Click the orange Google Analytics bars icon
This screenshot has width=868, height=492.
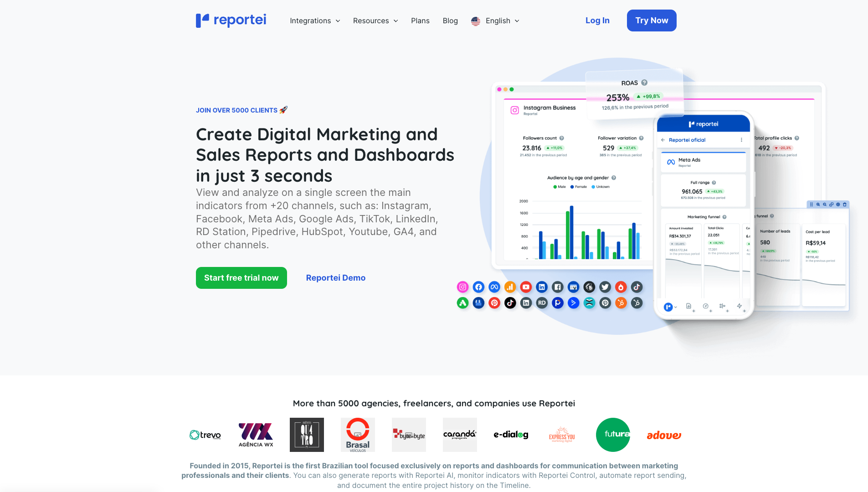[510, 287]
